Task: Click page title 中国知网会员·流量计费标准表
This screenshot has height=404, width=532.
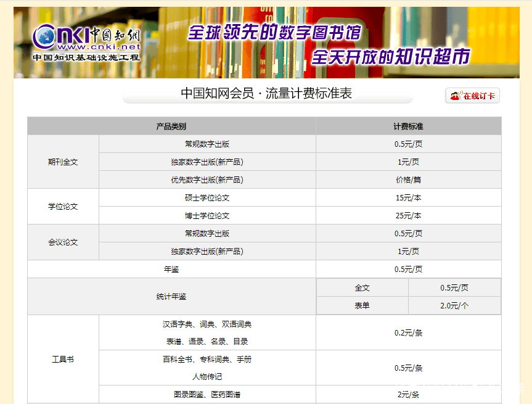Action: coord(267,93)
